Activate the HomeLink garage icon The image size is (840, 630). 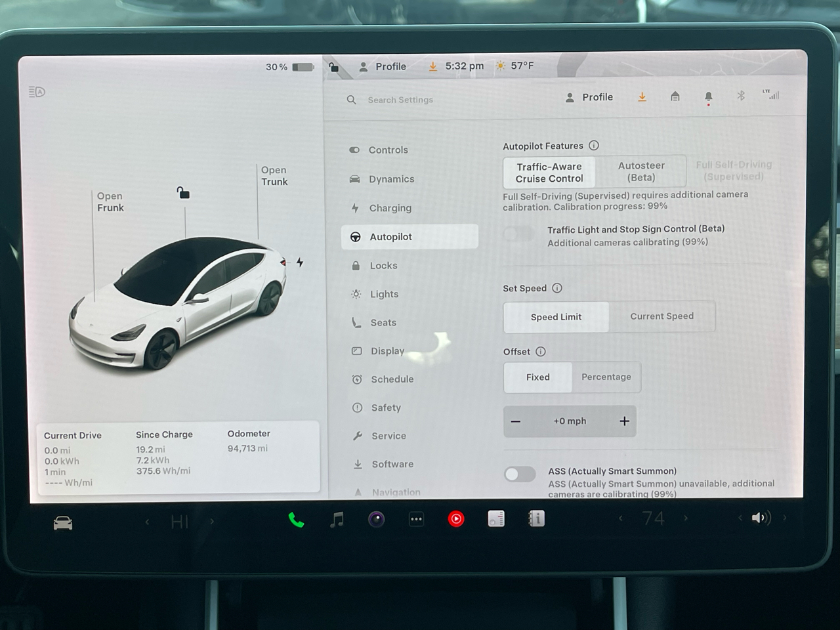675,96
